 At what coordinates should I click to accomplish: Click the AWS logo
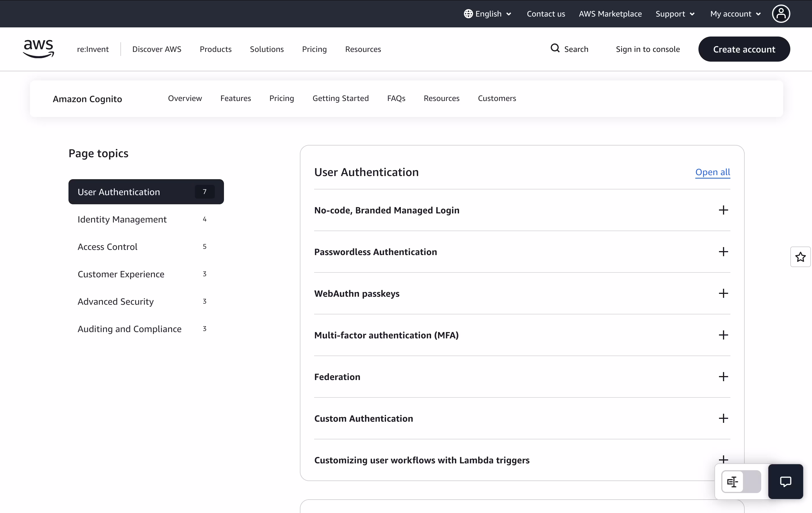(x=39, y=49)
